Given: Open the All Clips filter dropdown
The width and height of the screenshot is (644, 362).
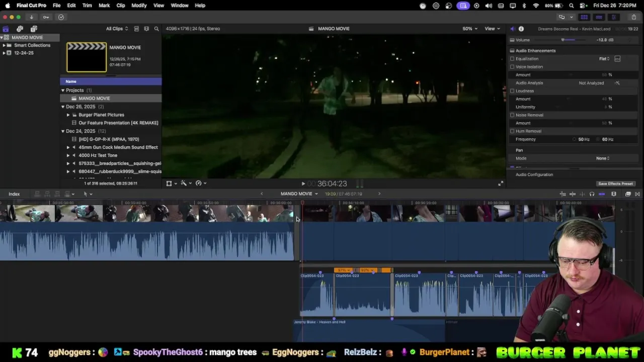Looking at the screenshot, I should tap(117, 29).
